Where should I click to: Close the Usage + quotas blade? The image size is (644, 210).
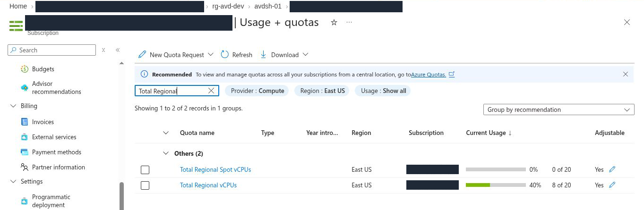pyautogui.click(x=627, y=22)
